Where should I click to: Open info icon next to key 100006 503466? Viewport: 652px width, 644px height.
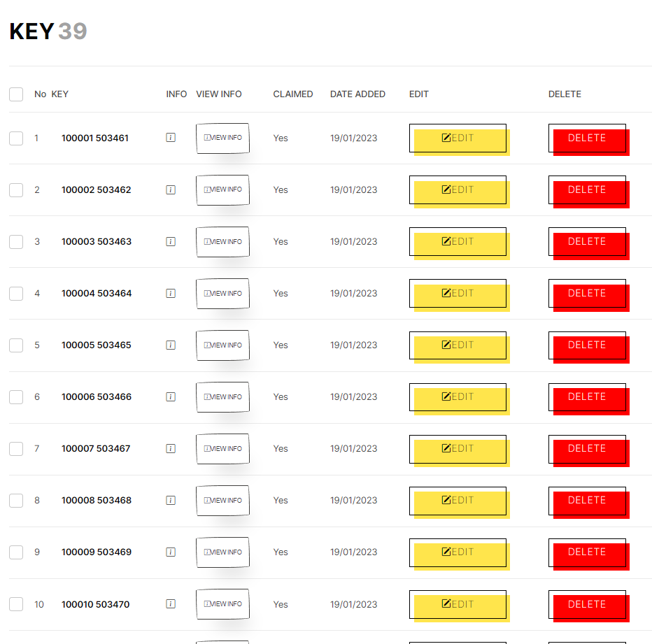[171, 397]
